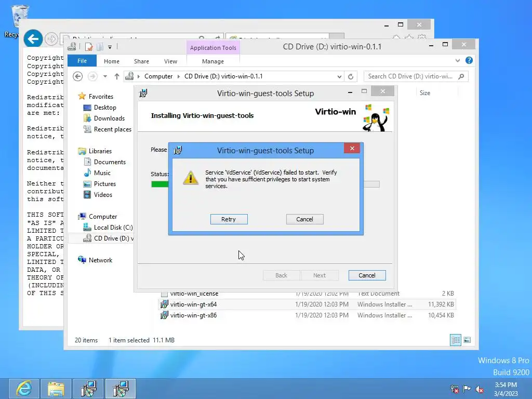Open Internet Explorer from the taskbar
Screen dimensions: 532x399
click(24, 389)
